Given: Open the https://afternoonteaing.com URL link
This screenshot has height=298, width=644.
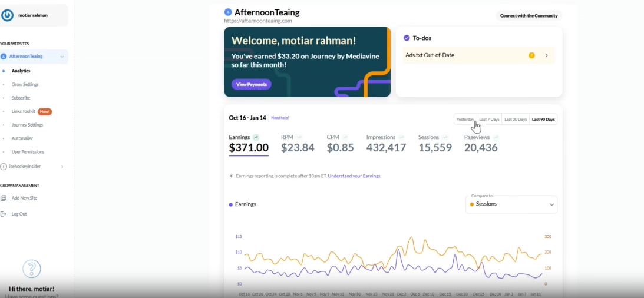Looking at the screenshot, I should [x=258, y=21].
